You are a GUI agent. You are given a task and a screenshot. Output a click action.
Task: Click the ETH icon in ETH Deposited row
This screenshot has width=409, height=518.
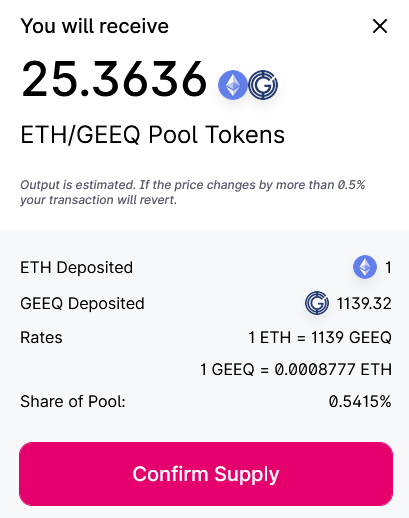[365, 267]
